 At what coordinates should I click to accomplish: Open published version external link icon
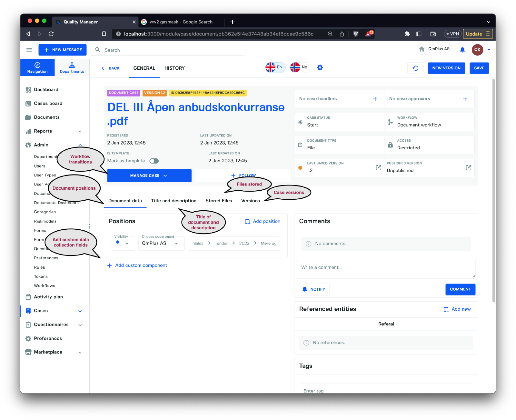pyautogui.click(x=469, y=168)
